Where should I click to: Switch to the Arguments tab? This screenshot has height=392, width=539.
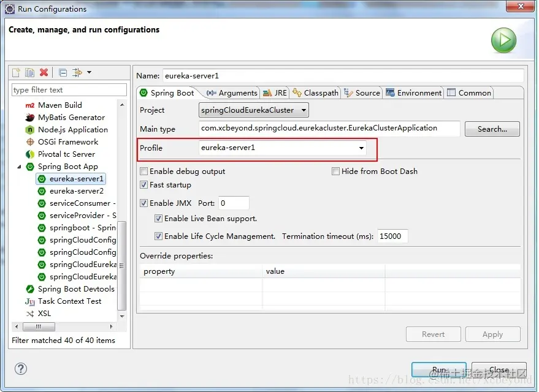pos(232,93)
